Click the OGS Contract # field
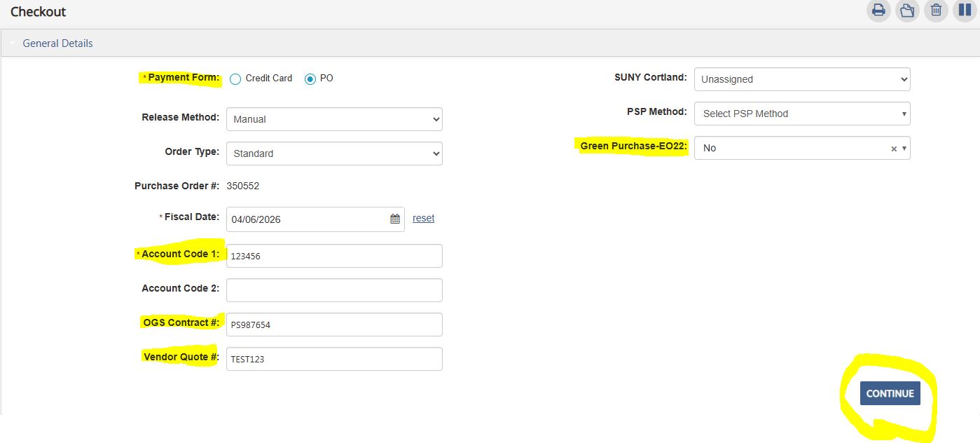 click(334, 324)
